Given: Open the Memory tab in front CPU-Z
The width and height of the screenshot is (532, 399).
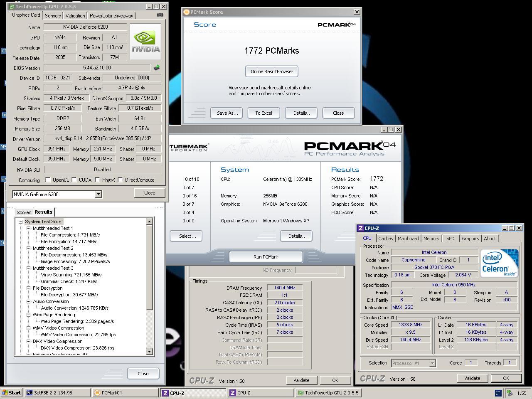Looking at the screenshot, I should point(431,239).
